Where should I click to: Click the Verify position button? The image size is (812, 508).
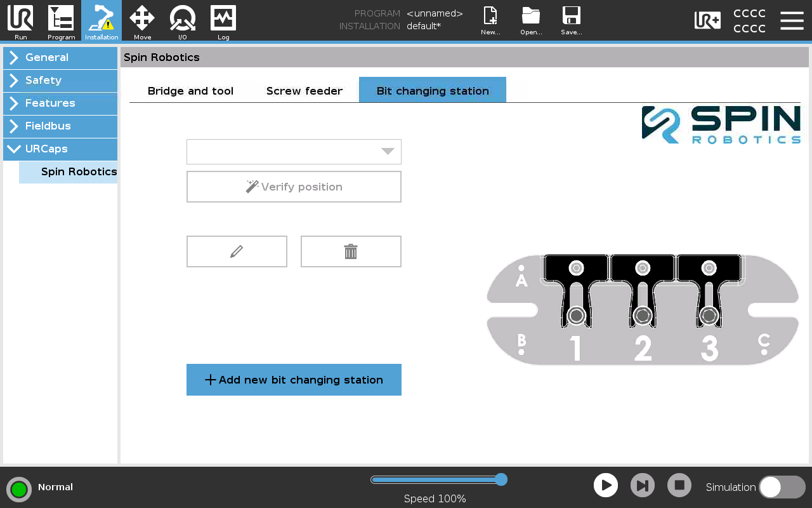pyautogui.click(x=294, y=187)
